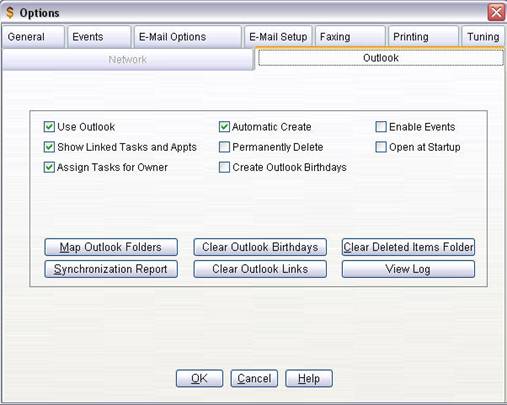The height and width of the screenshot is (405, 507).
Task: Click Clear Deleted Items Folder button
Action: (x=408, y=247)
